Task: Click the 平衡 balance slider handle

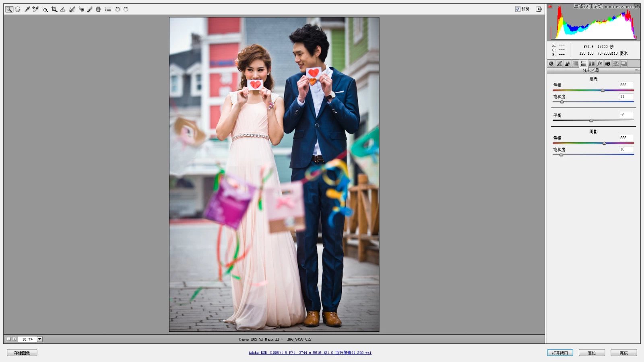Action: tap(591, 120)
